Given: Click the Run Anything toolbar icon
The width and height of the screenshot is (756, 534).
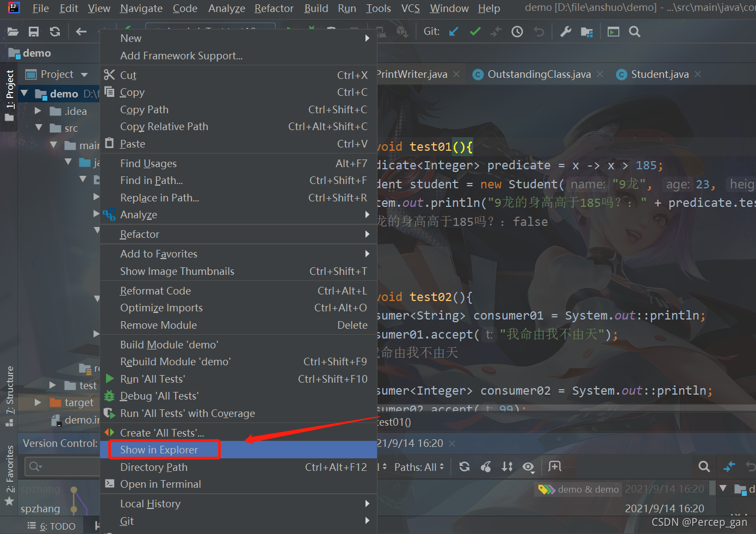Looking at the screenshot, I should [614, 32].
